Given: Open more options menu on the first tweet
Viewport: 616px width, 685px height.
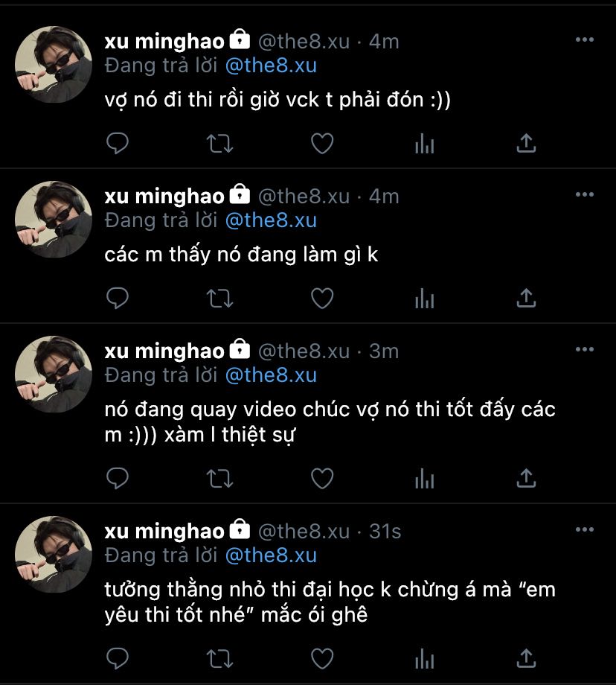Looking at the screenshot, I should click(585, 39).
